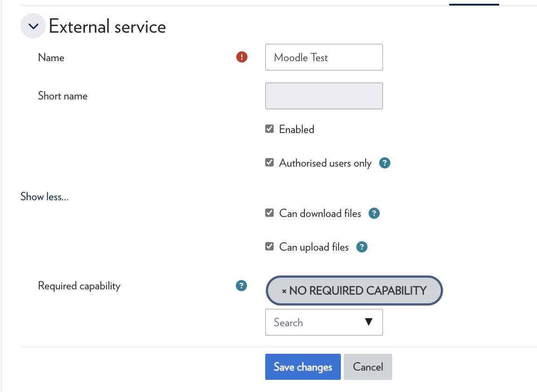Image resolution: width=537 pixels, height=392 pixels.
Task: Uncheck Authorised users only
Action: coord(269,163)
